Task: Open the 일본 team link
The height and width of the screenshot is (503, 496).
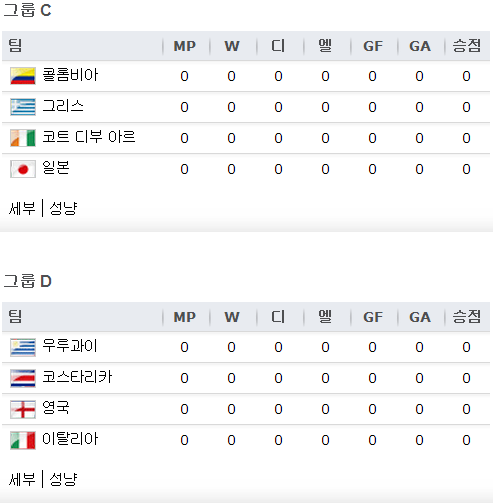Action: [56, 168]
